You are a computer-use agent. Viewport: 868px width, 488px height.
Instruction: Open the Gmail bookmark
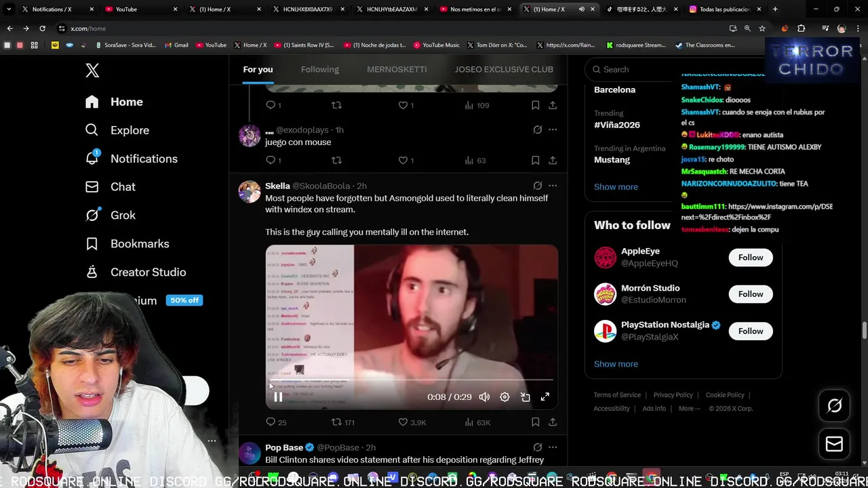176,45
